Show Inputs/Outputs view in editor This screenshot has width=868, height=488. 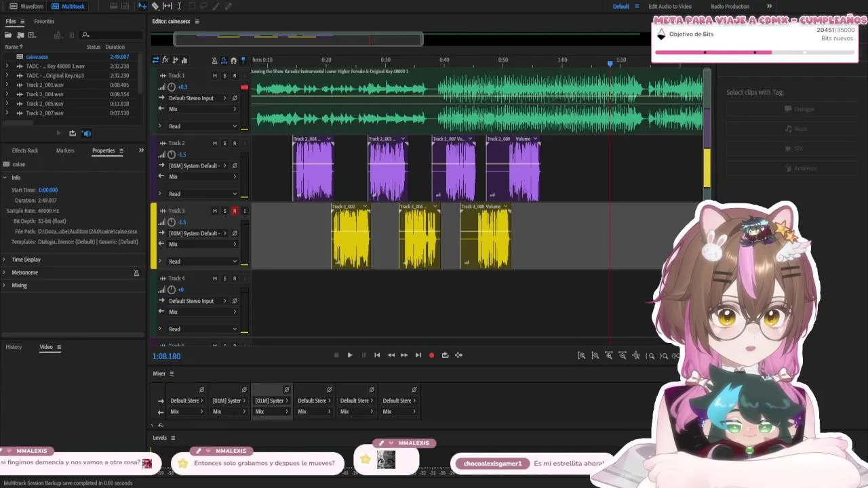pos(155,60)
